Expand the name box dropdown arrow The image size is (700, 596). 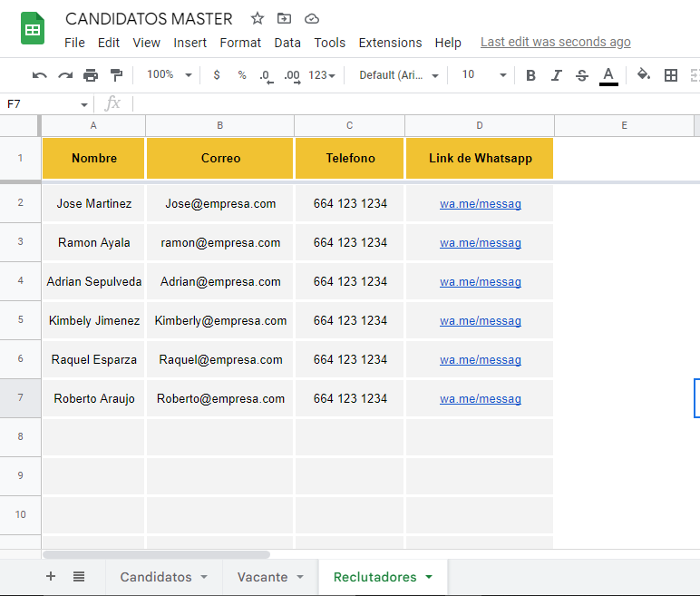coord(84,104)
